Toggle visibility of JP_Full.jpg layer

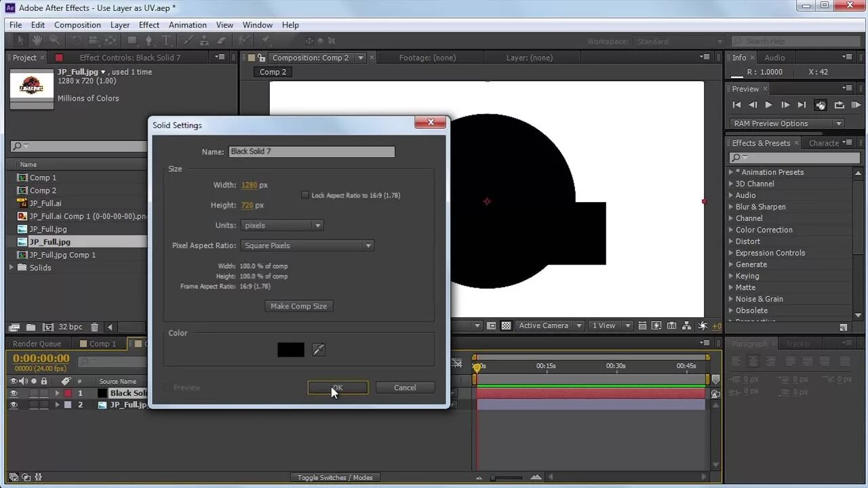click(14, 405)
